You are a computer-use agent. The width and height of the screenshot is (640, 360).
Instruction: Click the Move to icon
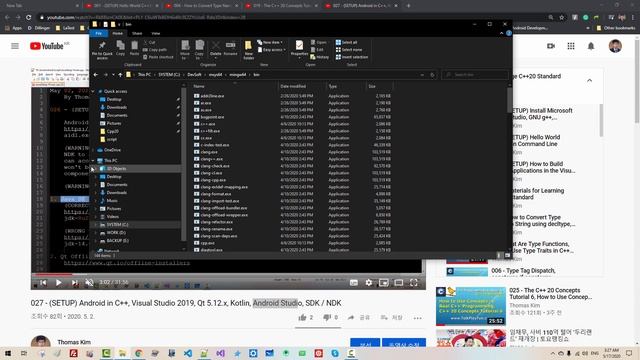click(185, 50)
